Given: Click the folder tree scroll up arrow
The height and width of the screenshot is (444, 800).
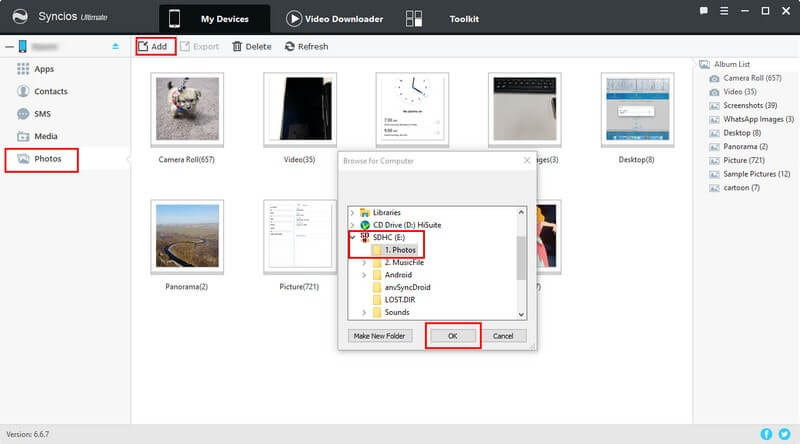Looking at the screenshot, I should (521, 212).
